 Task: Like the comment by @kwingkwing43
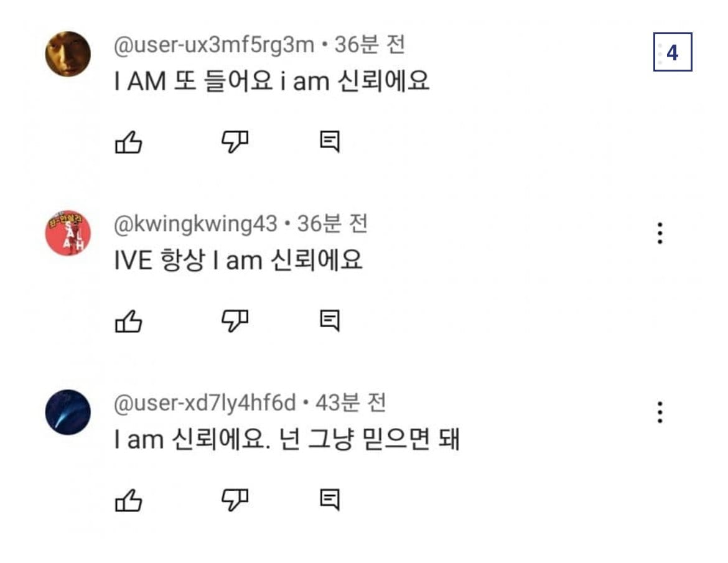point(129,322)
